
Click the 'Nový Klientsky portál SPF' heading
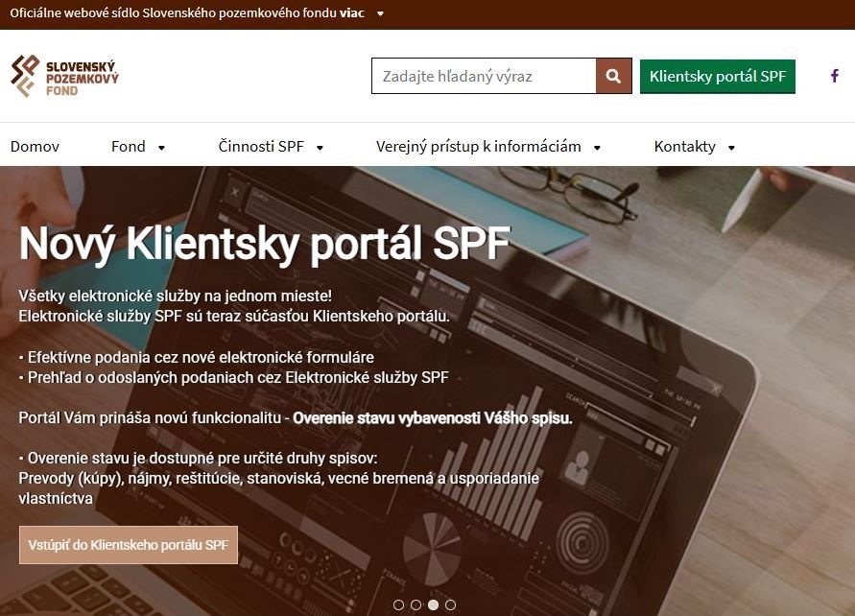coord(265,244)
